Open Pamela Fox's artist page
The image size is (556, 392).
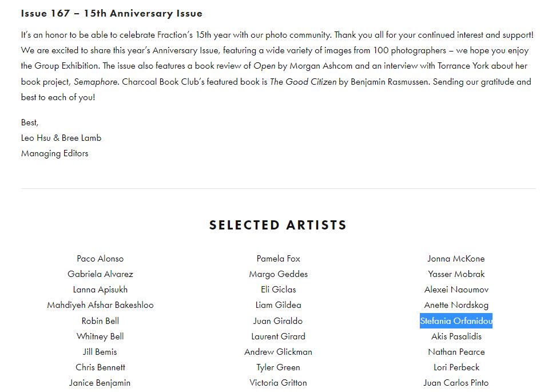(x=278, y=259)
